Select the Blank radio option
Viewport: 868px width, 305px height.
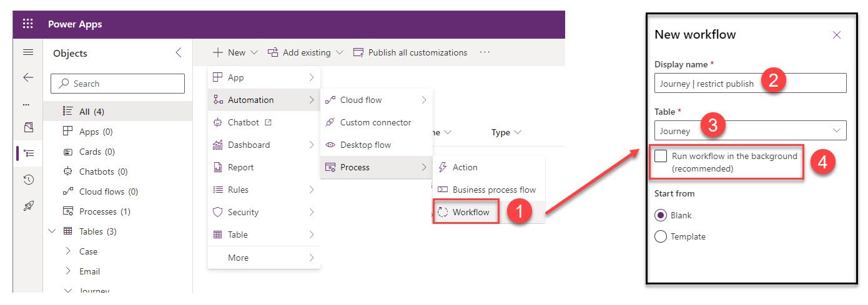660,215
